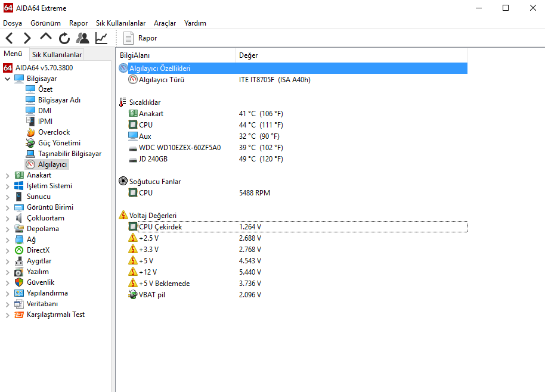Expand the Anakart tree node
The width and height of the screenshot is (545, 392).
(x=7, y=176)
